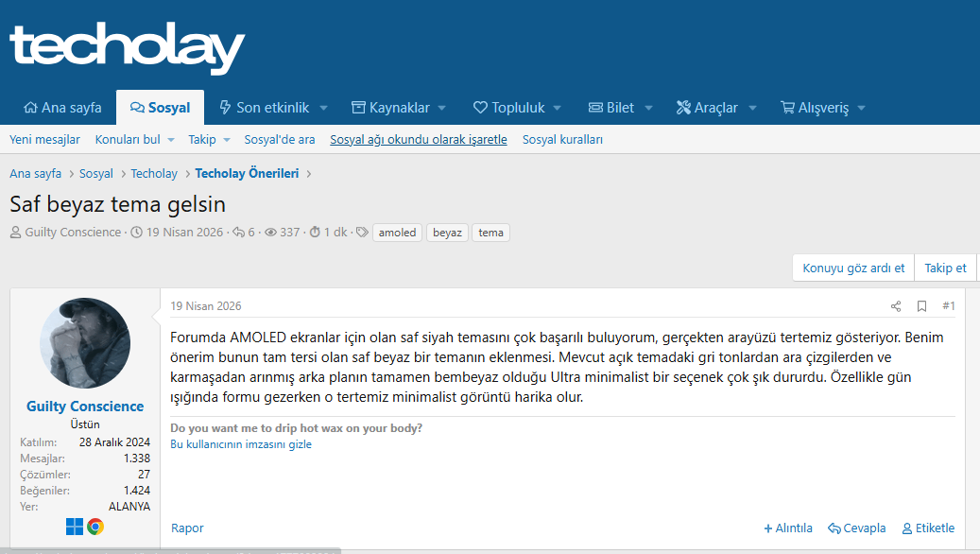Click thread date 19 Nisan 2026 under title
This screenshot has width=980, height=554.
click(x=184, y=232)
